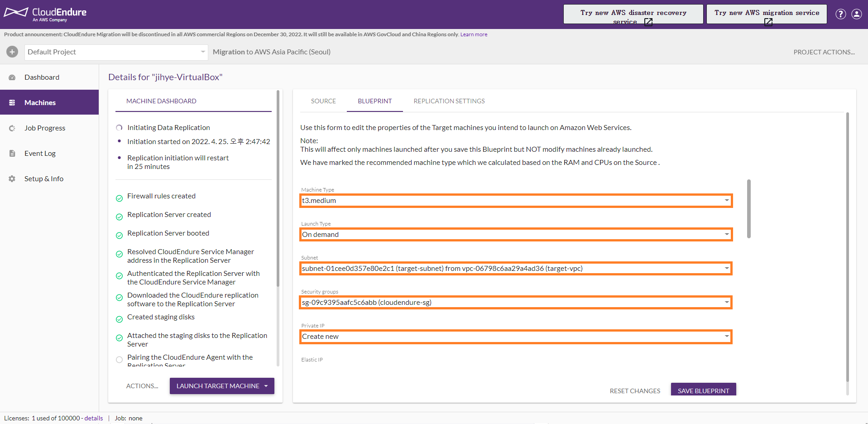The height and width of the screenshot is (424, 868).
Task: Click the Initiating Data Replication spinner icon
Action: click(119, 128)
